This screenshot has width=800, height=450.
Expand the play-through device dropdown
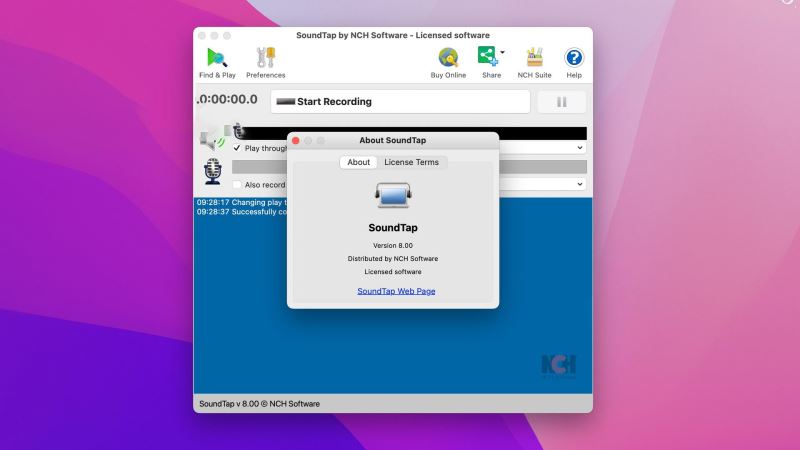580,147
